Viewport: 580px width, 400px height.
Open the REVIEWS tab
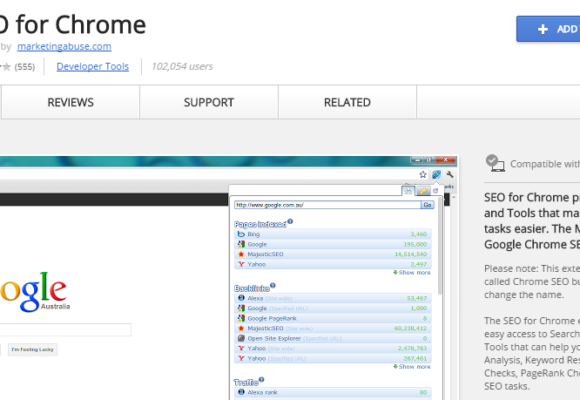(x=70, y=102)
